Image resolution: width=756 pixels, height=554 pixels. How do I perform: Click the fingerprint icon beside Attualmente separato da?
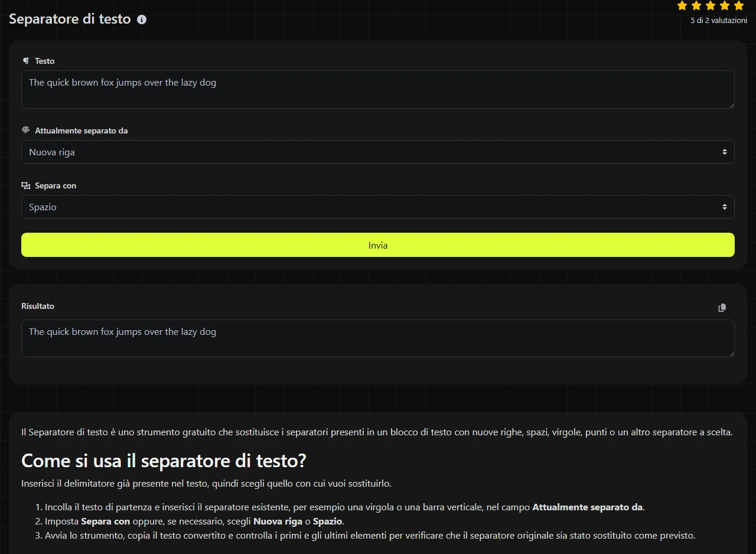pos(25,131)
